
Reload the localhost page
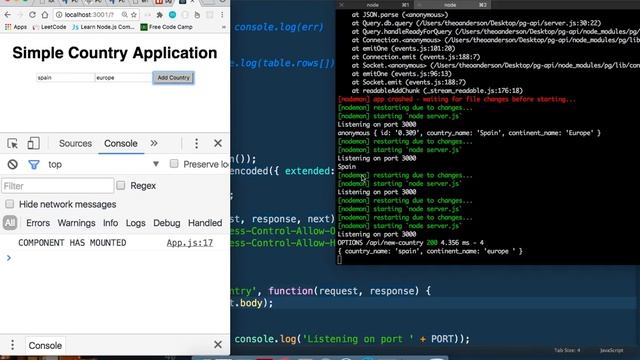(32, 15)
